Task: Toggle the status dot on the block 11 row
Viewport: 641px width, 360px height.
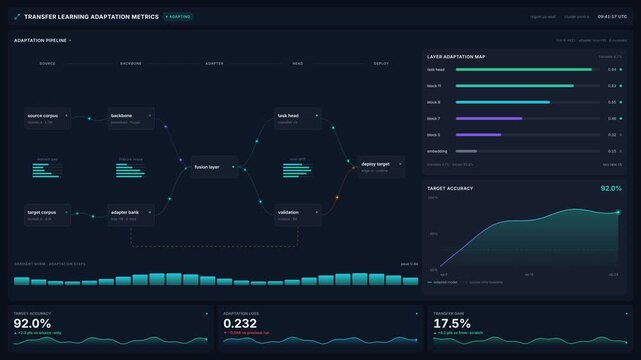Action: click(621, 86)
